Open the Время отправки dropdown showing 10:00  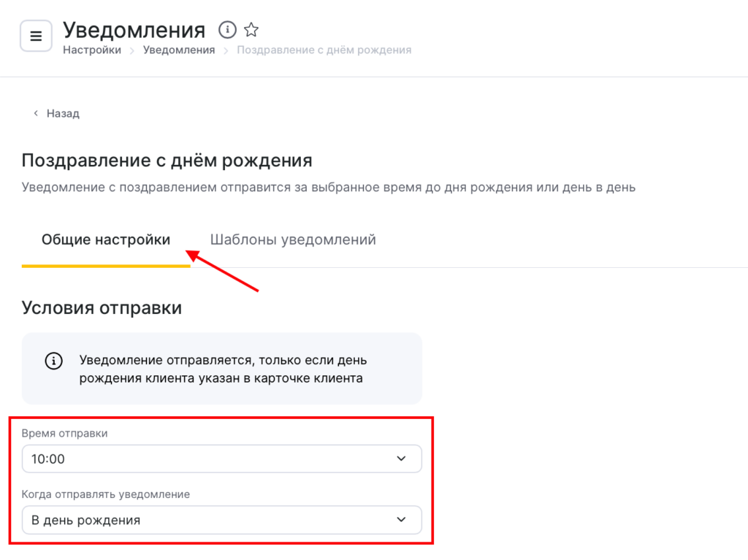pos(212,459)
